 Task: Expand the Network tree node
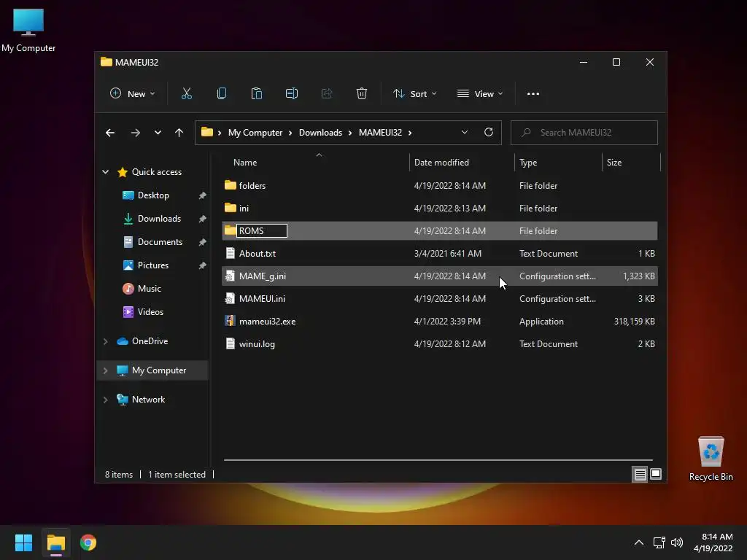105,400
